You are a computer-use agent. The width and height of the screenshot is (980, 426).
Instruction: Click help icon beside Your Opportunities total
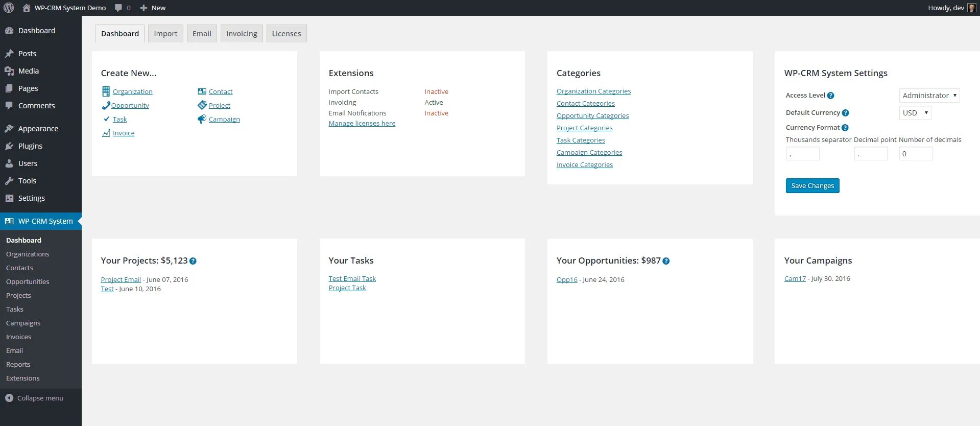click(x=666, y=261)
